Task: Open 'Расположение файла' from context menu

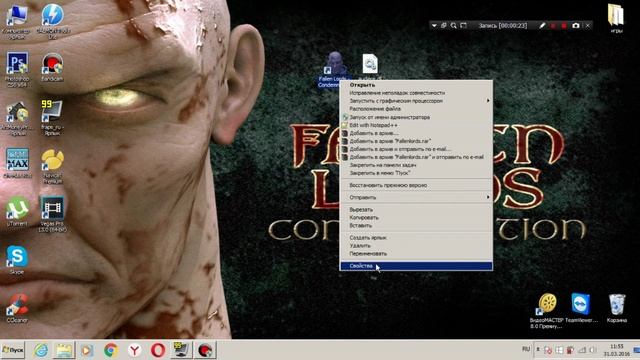Action: pyautogui.click(x=416, y=109)
